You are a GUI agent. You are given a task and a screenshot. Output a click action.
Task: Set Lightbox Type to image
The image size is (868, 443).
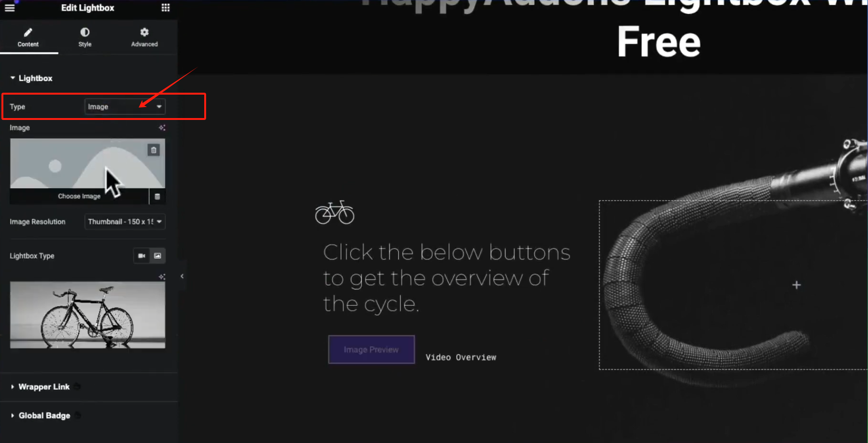pos(157,256)
